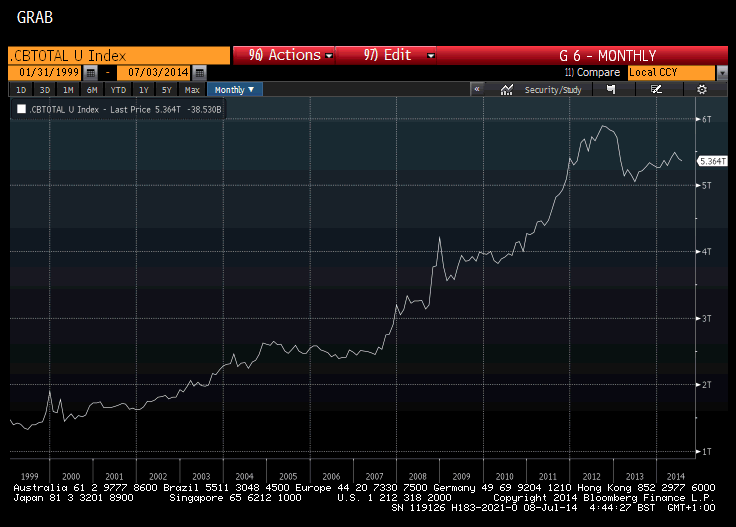The image size is (736, 527).
Task: Click the 11) Compare button
Action: click(x=592, y=72)
